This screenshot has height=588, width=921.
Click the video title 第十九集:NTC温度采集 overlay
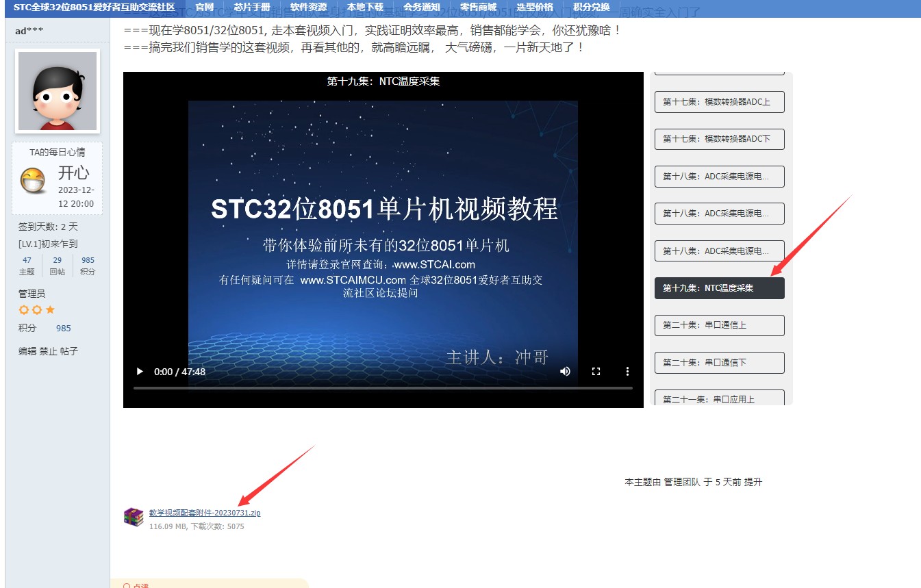point(383,81)
